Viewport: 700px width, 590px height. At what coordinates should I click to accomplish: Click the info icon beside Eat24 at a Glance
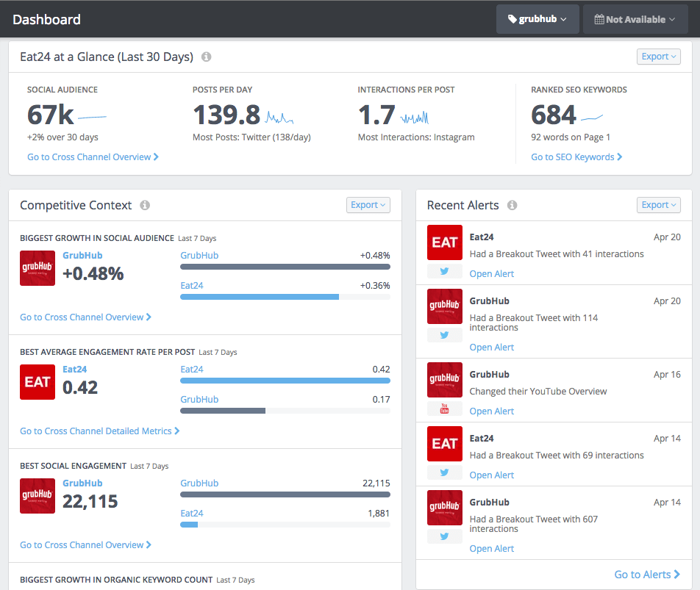coord(206,57)
